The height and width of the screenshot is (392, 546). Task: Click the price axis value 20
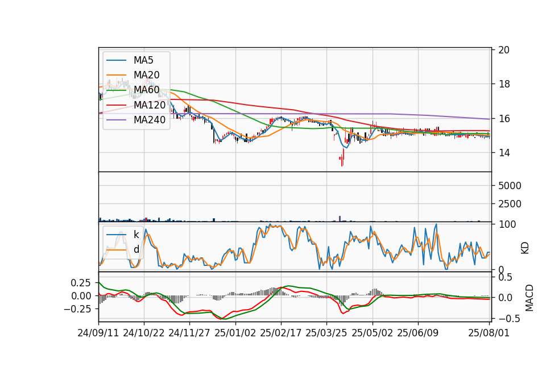(503, 50)
